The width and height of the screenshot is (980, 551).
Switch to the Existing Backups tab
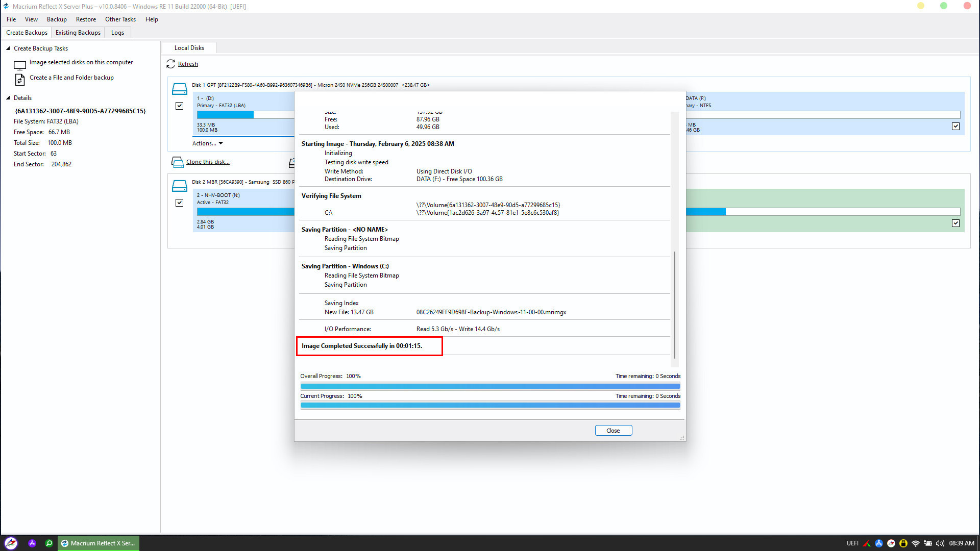tap(78, 33)
